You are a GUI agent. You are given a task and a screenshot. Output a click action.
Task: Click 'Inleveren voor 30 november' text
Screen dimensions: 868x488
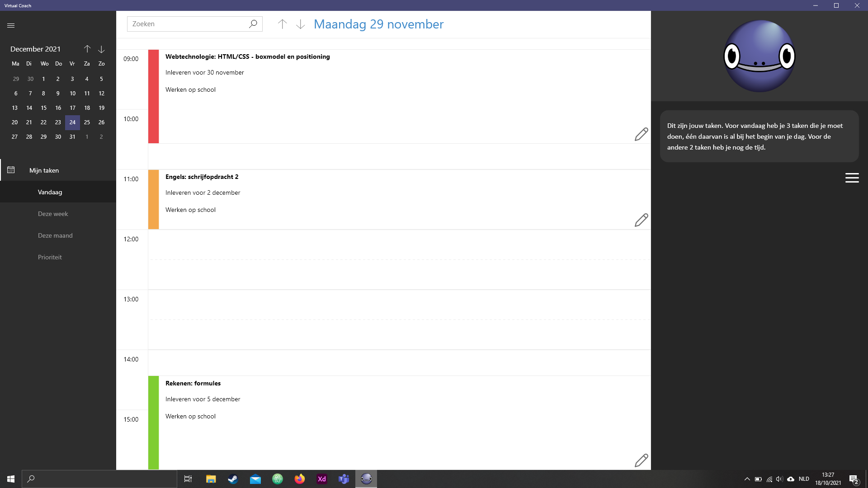(204, 72)
